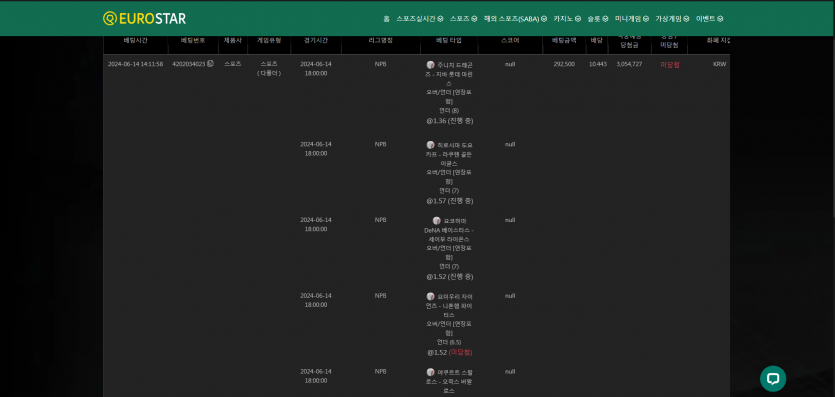Click baseball icon beside 요코하마 DeNA match
This screenshot has height=397, width=835.
[x=437, y=220]
